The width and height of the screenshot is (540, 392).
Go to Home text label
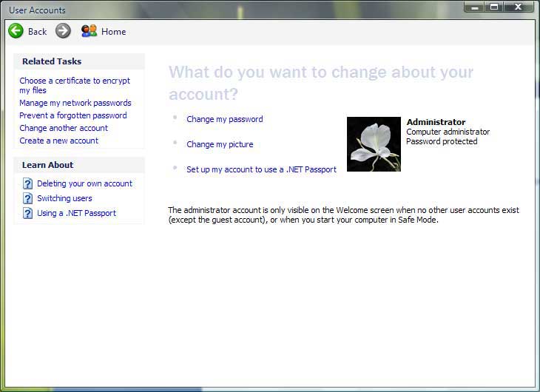pos(114,32)
